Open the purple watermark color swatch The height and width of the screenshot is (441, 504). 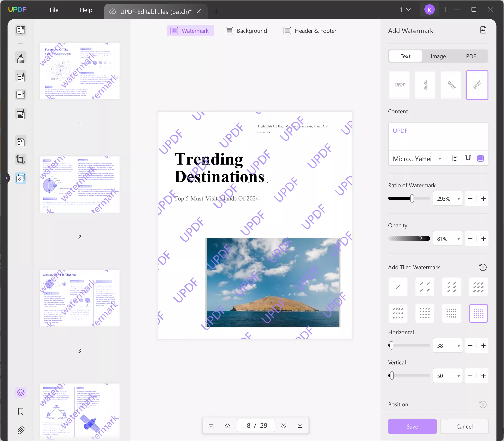point(480,159)
